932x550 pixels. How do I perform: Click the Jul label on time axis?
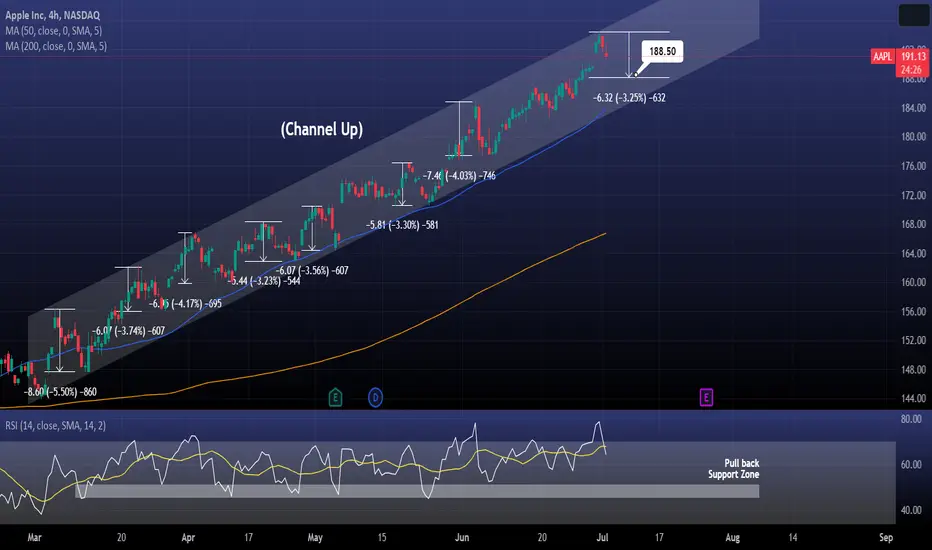[602, 538]
